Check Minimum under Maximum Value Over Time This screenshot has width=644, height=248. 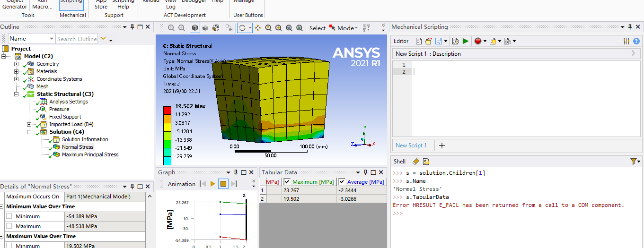9,246
